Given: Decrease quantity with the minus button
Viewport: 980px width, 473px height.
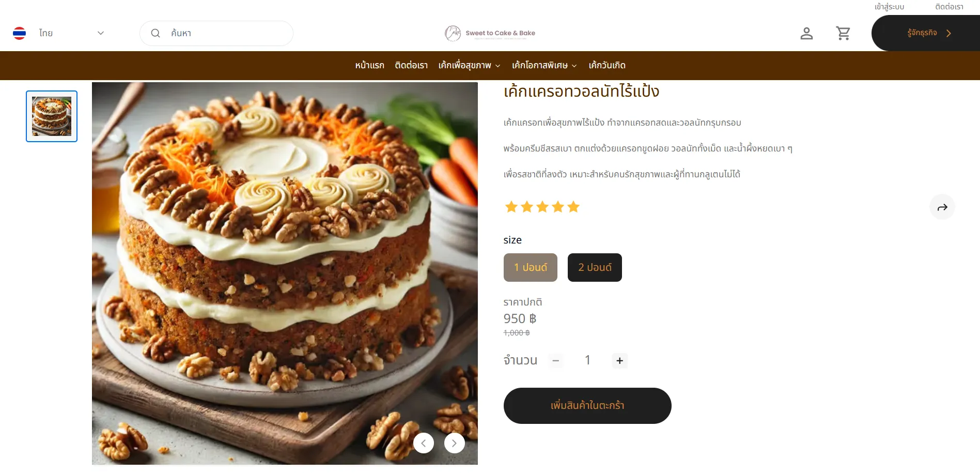Looking at the screenshot, I should point(556,361).
